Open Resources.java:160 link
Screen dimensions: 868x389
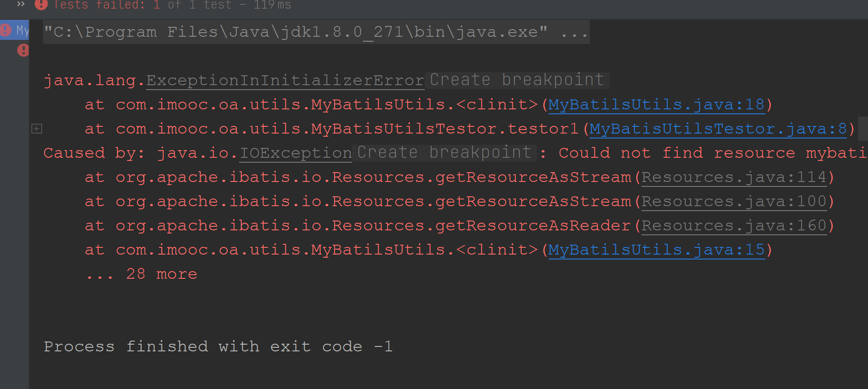click(x=734, y=226)
